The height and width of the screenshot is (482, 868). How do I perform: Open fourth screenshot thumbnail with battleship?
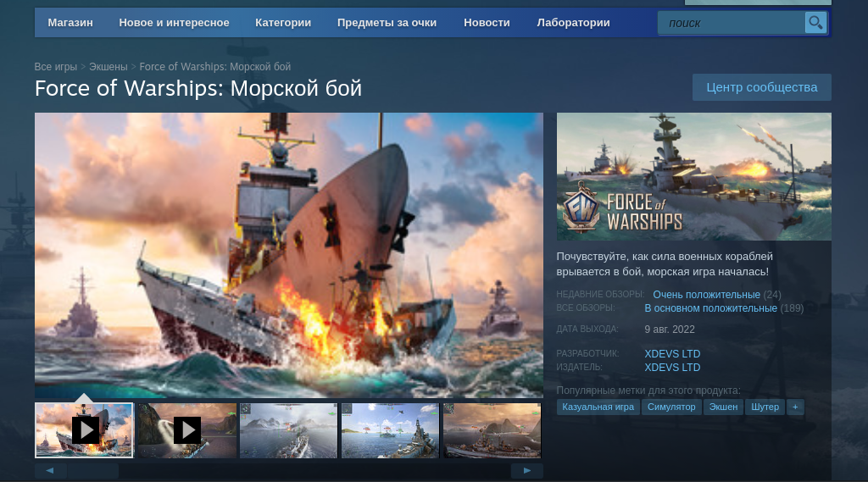coord(390,430)
